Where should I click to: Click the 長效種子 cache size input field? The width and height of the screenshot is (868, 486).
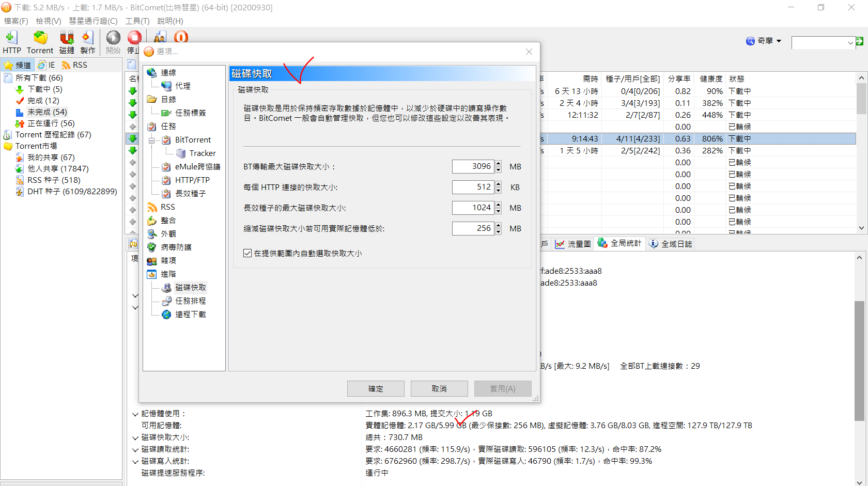[x=472, y=208]
